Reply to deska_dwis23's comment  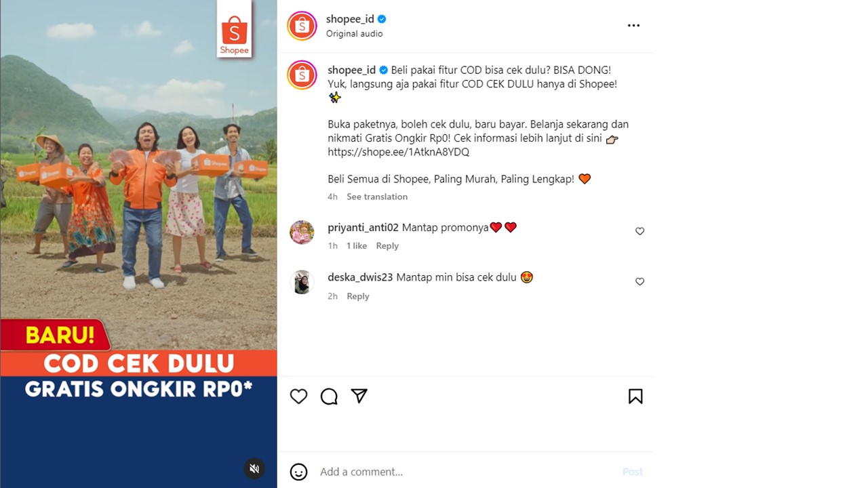point(358,296)
